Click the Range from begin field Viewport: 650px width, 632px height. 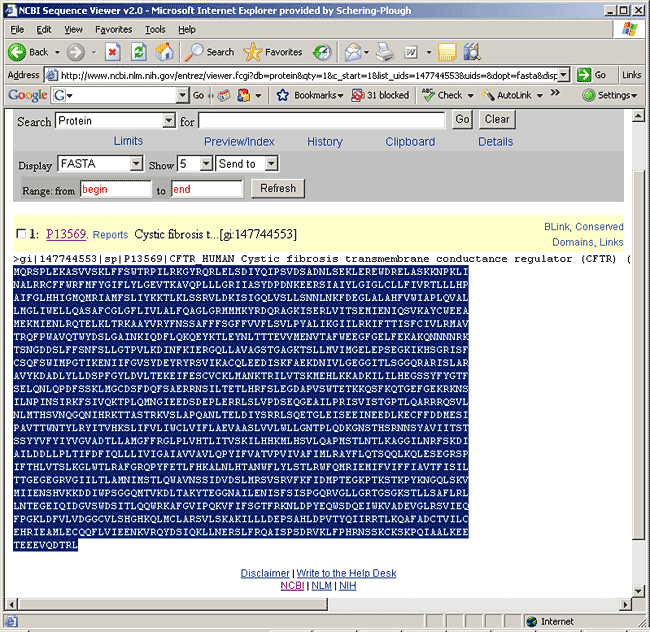click(x=116, y=189)
